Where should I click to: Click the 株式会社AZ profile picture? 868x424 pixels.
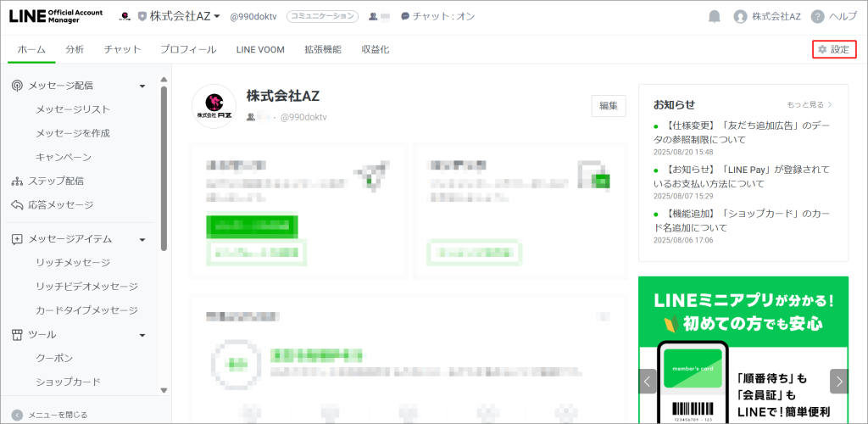(x=214, y=106)
